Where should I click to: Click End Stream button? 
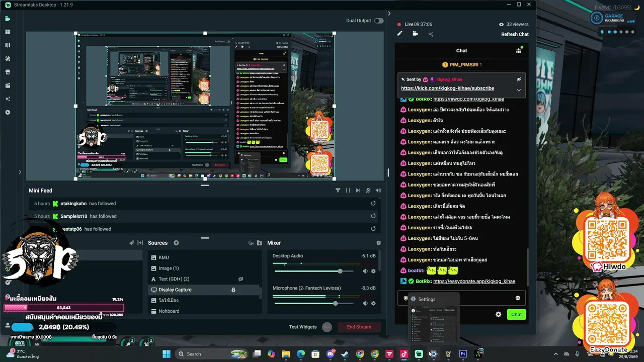[359, 327]
